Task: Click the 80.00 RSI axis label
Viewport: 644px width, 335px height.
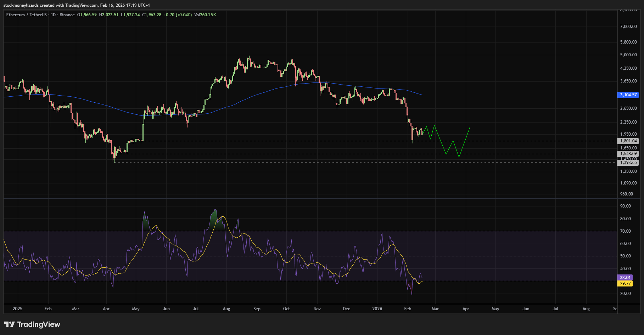Action: [x=626, y=219]
